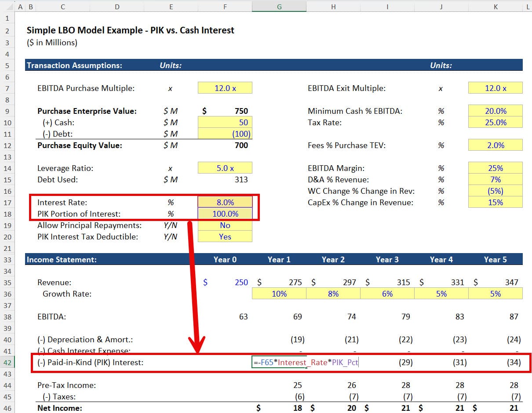The image size is (532, 413).
Task: Toggle Allow Principal Repayments from No to Yes
Action: click(225, 225)
